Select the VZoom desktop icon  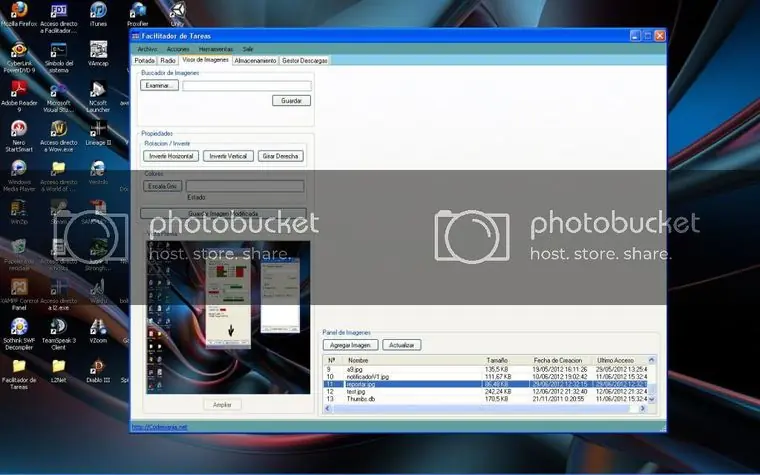[x=98, y=331]
